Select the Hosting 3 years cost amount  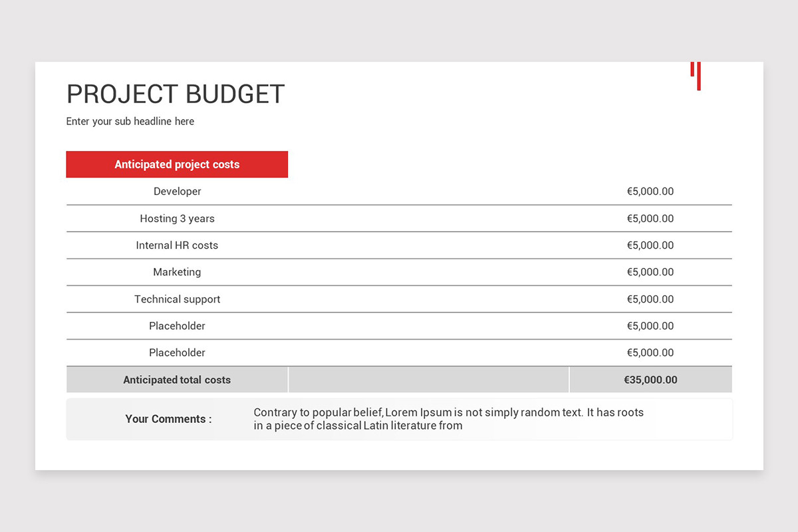tap(650, 218)
